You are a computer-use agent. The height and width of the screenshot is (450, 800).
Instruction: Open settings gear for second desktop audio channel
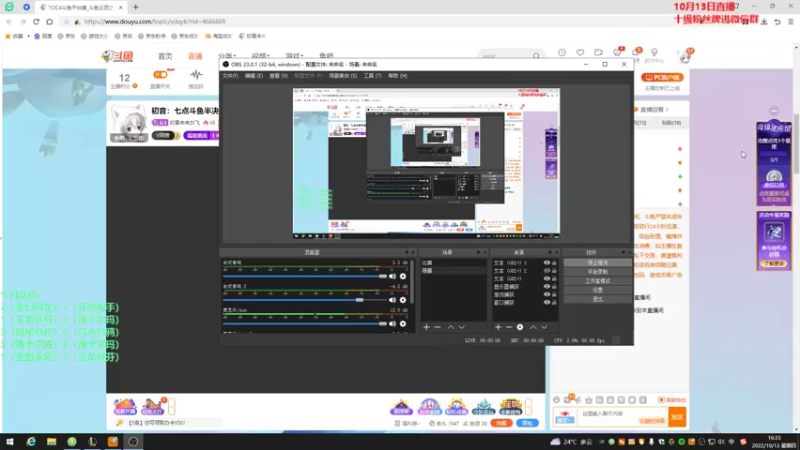tap(403, 300)
